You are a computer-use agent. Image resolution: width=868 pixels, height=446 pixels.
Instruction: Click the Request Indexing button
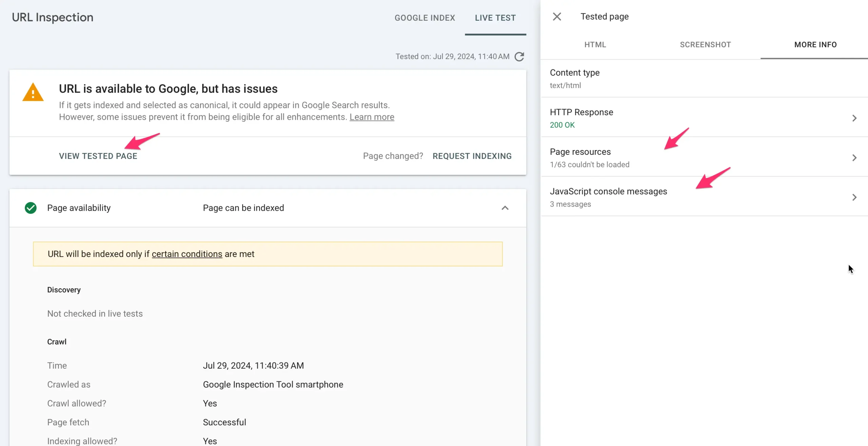coord(472,156)
